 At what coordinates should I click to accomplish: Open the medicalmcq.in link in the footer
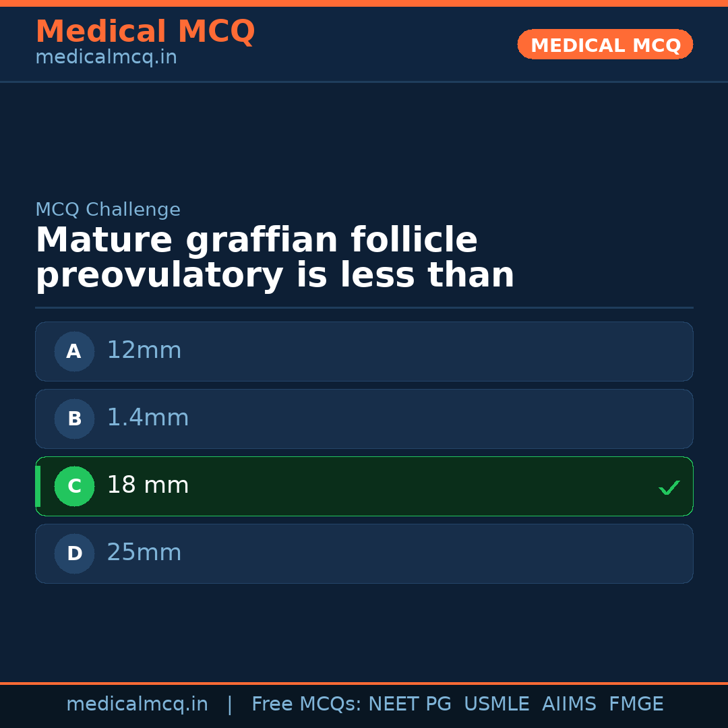[x=137, y=704]
